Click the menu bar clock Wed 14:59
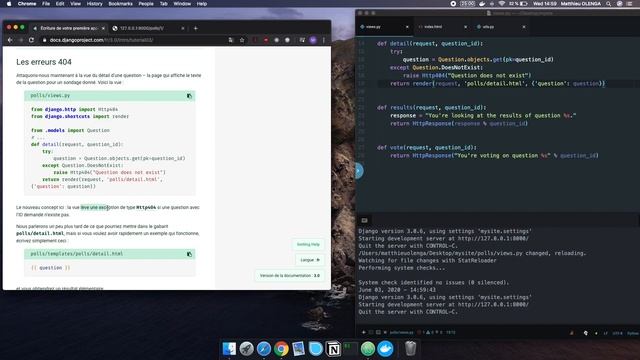The width and height of the screenshot is (640, 360). coord(544,4)
